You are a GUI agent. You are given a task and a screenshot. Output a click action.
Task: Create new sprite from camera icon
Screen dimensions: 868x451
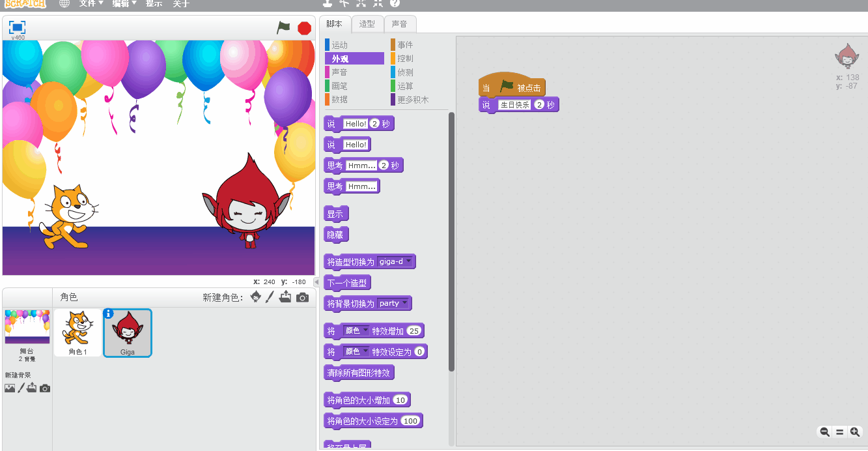click(x=302, y=297)
